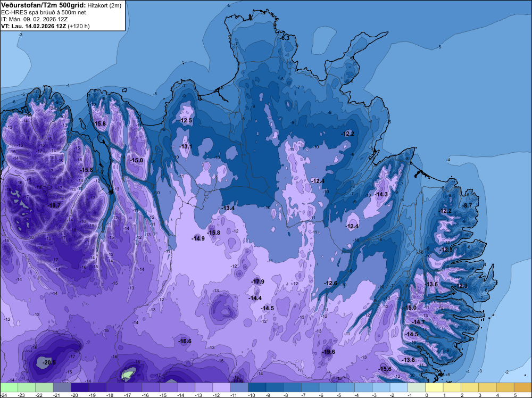Click the -17.9 temperature value
Viewport: 532px width, 398px height.
[257, 281]
